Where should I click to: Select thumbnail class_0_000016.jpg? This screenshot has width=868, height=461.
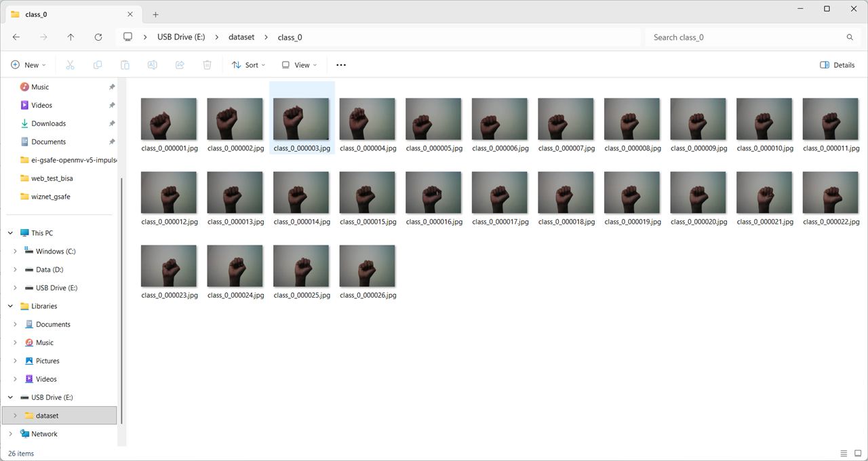click(433, 193)
